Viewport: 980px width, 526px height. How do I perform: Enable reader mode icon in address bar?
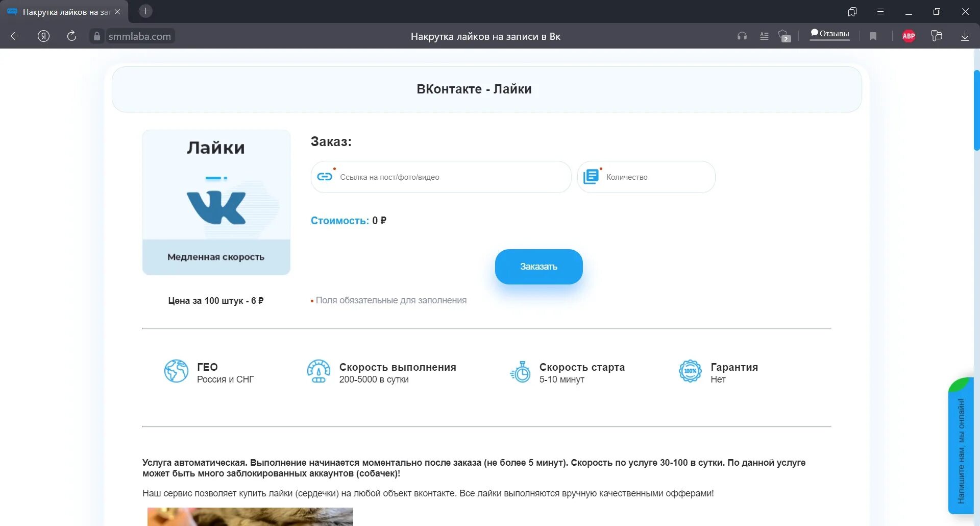764,36
